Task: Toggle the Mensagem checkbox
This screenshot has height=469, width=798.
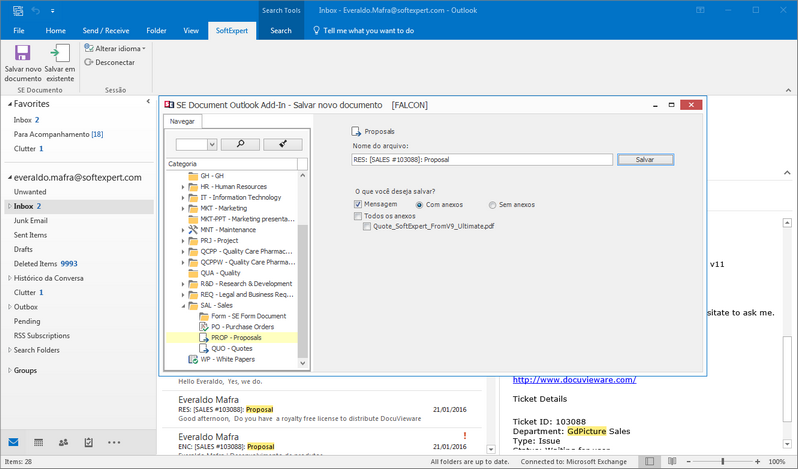Action: (x=358, y=204)
